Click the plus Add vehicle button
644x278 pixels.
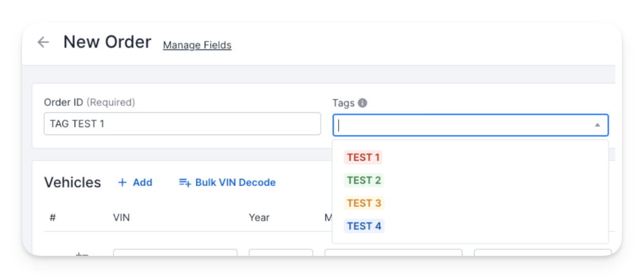pos(135,183)
